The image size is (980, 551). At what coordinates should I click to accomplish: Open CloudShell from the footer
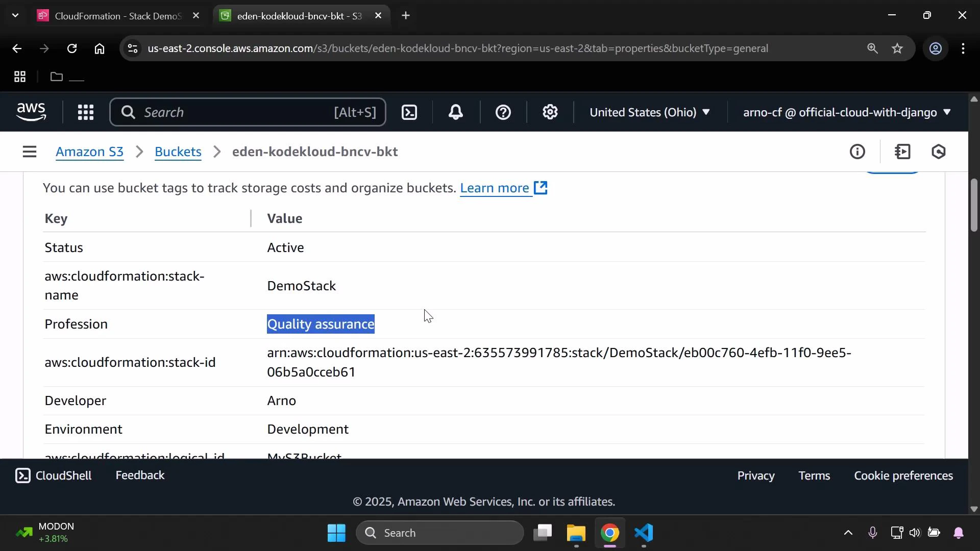tap(53, 475)
